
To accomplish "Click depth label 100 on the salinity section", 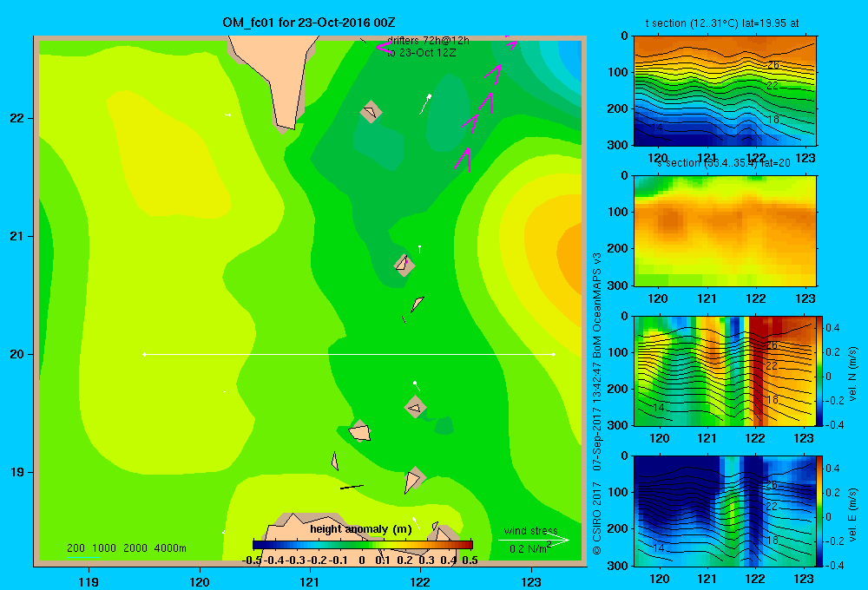I will pyautogui.click(x=618, y=212).
